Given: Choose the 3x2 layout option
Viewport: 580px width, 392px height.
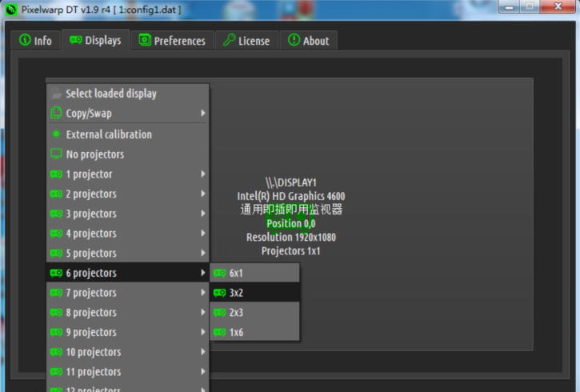Looking at the screenshot, I should [237, 293].
